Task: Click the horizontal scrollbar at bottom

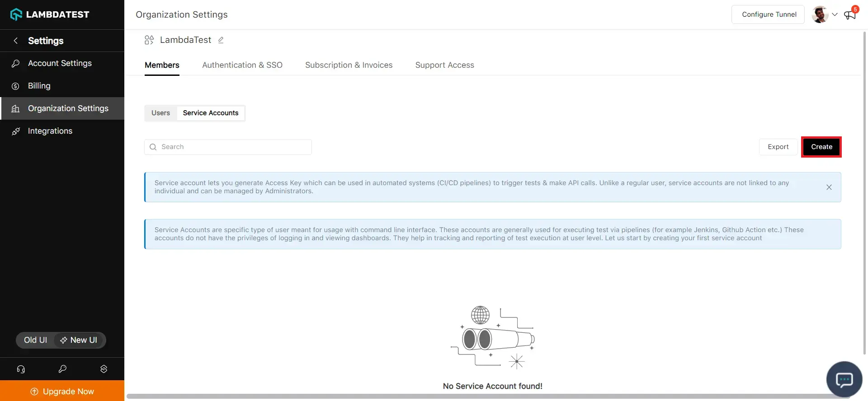Action: [x=488, y=396]
